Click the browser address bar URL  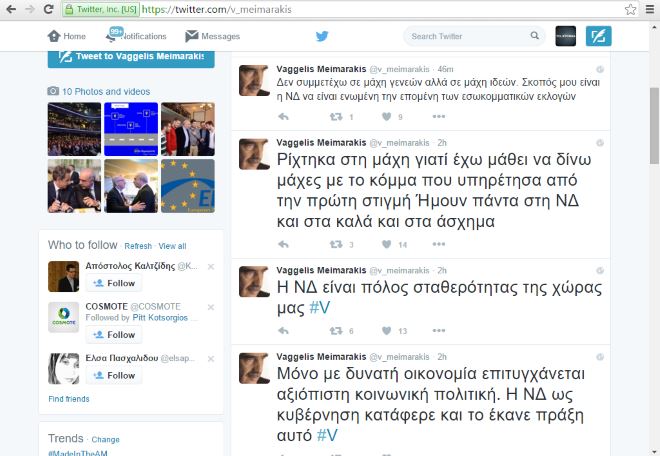click(x=217, y=9)
